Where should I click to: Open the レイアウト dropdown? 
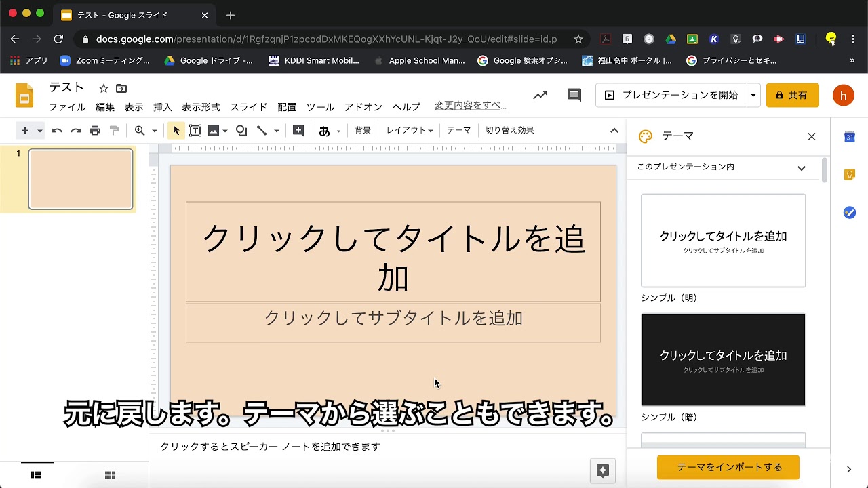click(x=410, y=130)
